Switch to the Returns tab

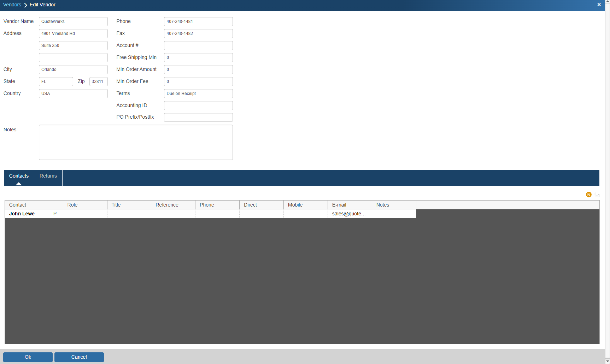coord(48,176)
